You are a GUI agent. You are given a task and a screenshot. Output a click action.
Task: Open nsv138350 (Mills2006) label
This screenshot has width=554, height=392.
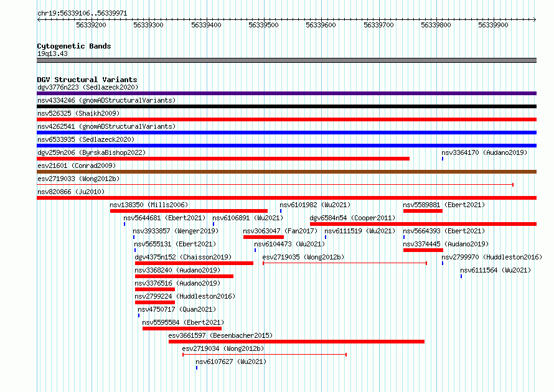click(149, 205)
